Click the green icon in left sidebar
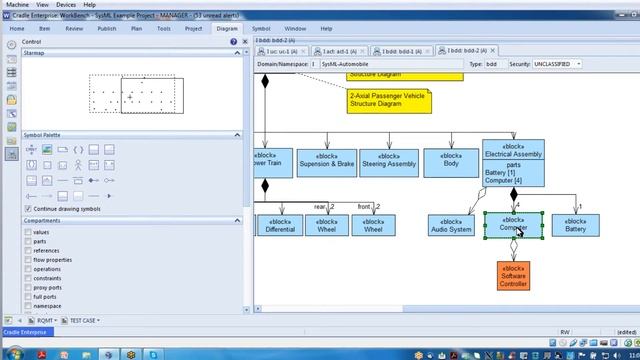This screenshot has height=360, width=640. point(11,127)
